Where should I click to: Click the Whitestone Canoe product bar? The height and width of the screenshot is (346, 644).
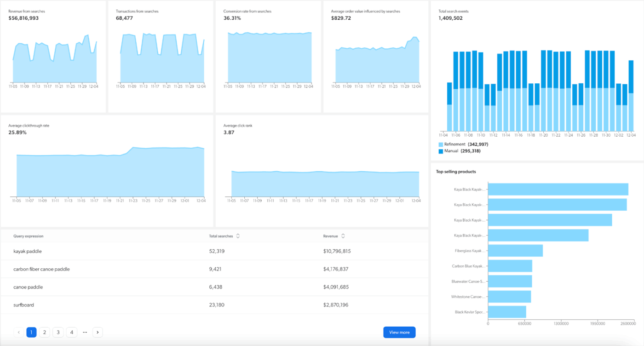point(509,297)
